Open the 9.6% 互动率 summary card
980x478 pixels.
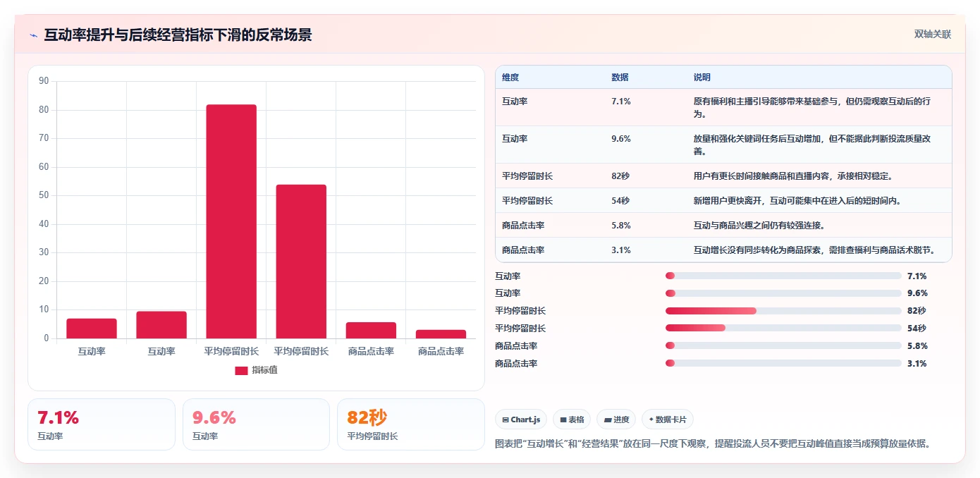(256, 424)
